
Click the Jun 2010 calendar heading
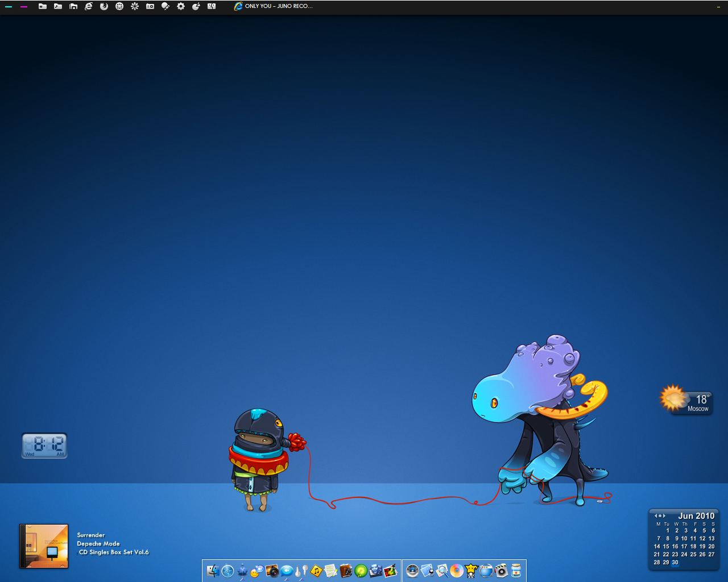pos(696,516)
